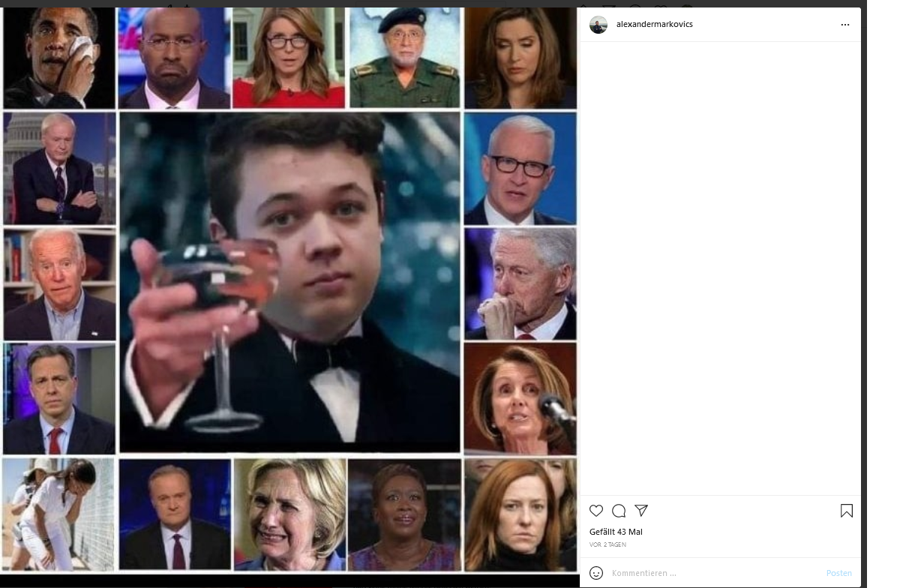Click the "VOR 2 TAGEN" timestamp
Viewport: 900px width, 588px height.
(607, 544)
